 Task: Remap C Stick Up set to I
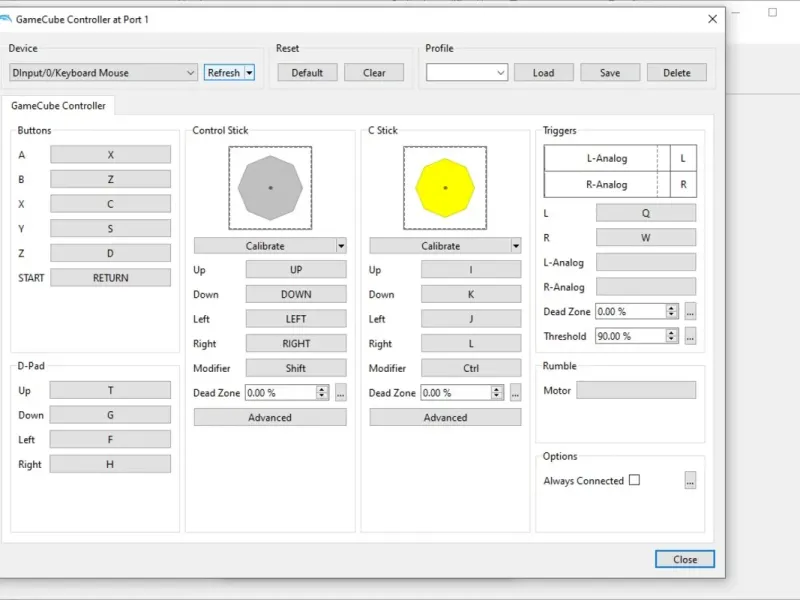[471, 269]
